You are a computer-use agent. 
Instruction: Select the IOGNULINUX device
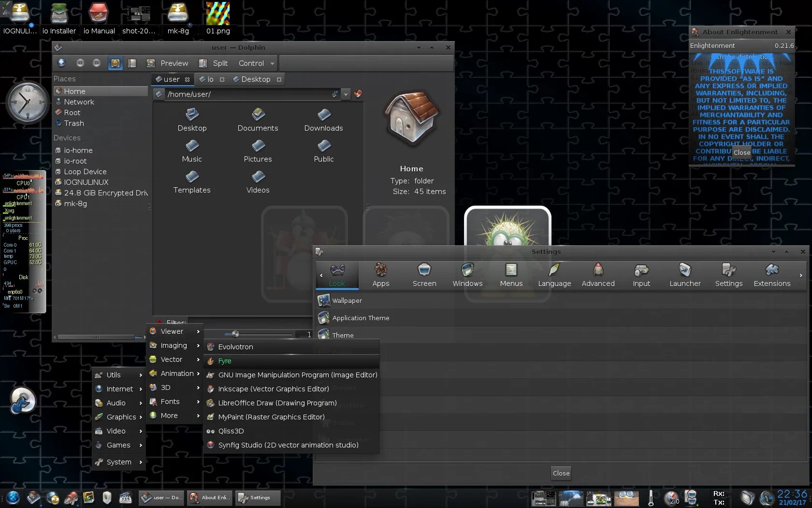pyautogui.click(x=101, y=182)
